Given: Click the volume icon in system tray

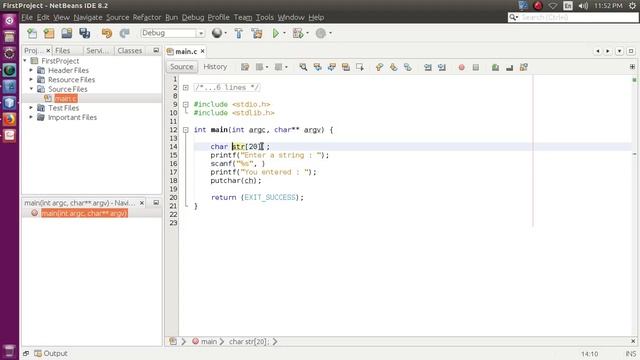Looking at the screenshot, I should point(583,6).
